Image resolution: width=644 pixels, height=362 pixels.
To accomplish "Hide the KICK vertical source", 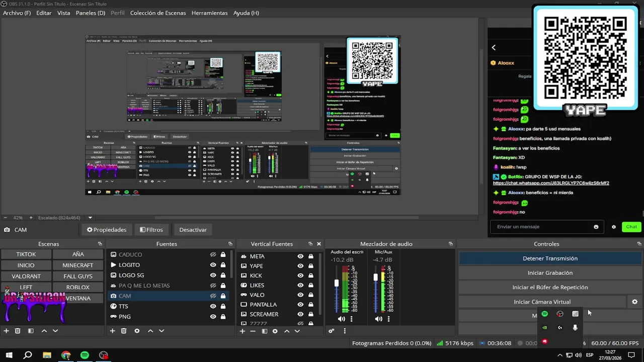I will point(300,276).
